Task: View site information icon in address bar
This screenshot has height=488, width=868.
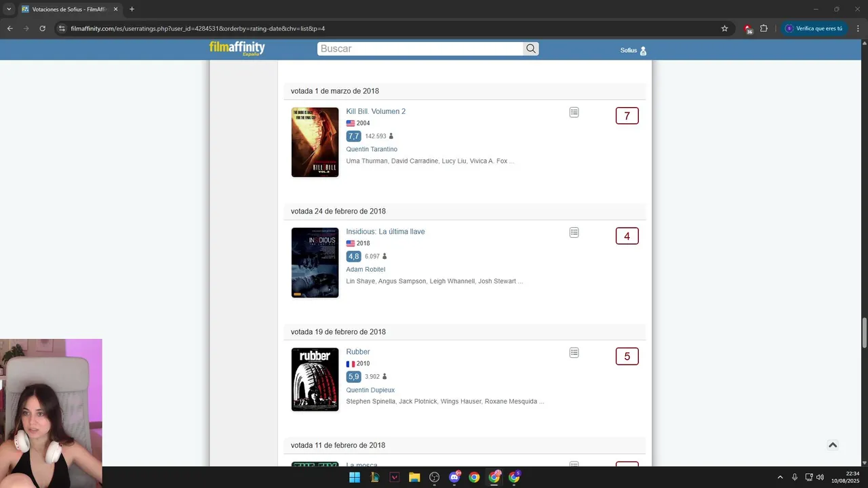Action: 62,28
